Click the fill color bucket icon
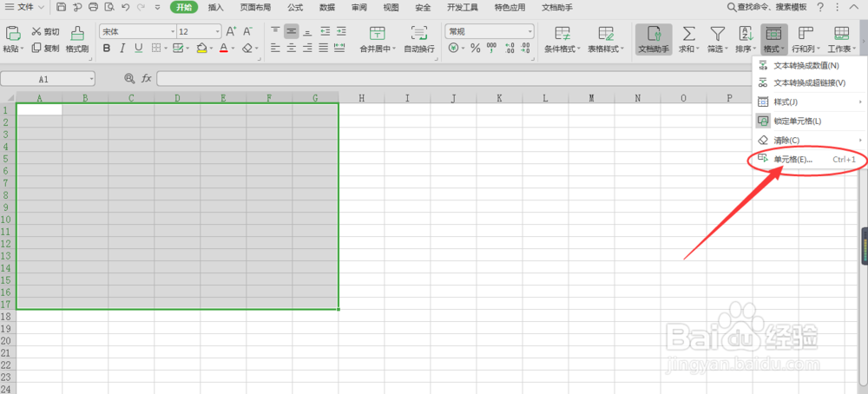Viewport: 868px width, 394px height. (x=202, y=48)
